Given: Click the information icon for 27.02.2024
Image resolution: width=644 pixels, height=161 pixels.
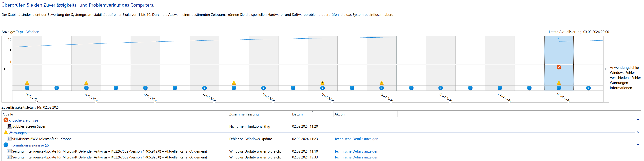Looking at the screenshot, I should click(441, 88).
